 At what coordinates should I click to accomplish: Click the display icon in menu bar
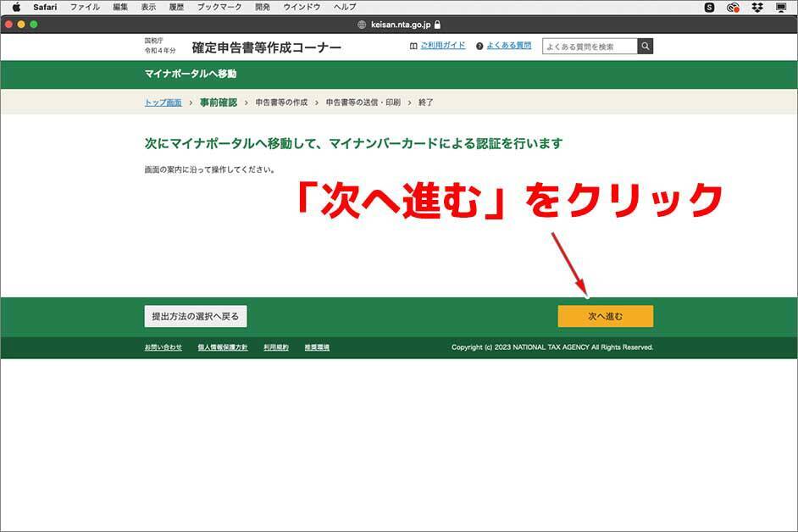[781, 8]
